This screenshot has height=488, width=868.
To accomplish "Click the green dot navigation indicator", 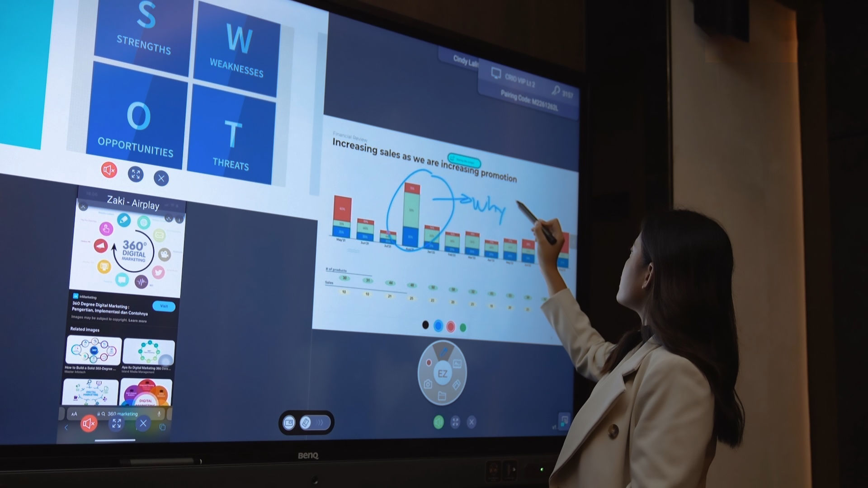I will tap(464, 325).
